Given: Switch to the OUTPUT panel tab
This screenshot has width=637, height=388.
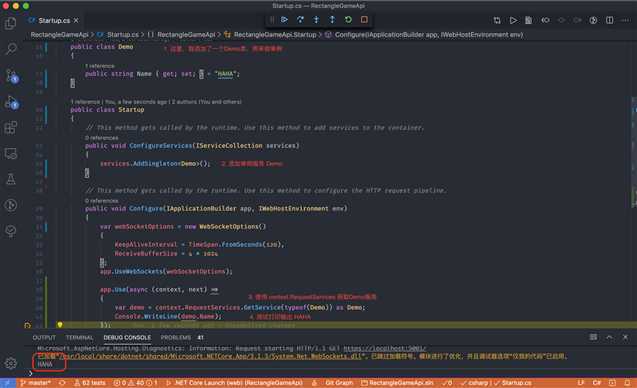Looking at the screenshot, I should pyautogui.click(x=44, y=338).
